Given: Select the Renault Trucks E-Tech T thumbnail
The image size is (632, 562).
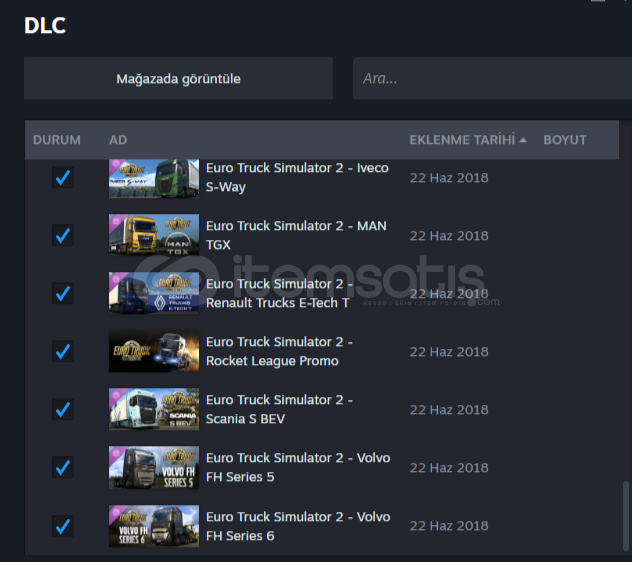Looking at the screenshot, I should coord(154,293).
